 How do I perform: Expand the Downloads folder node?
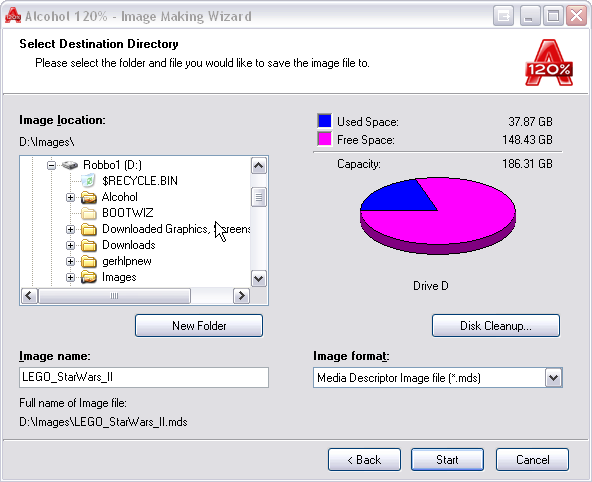[70, 245]
